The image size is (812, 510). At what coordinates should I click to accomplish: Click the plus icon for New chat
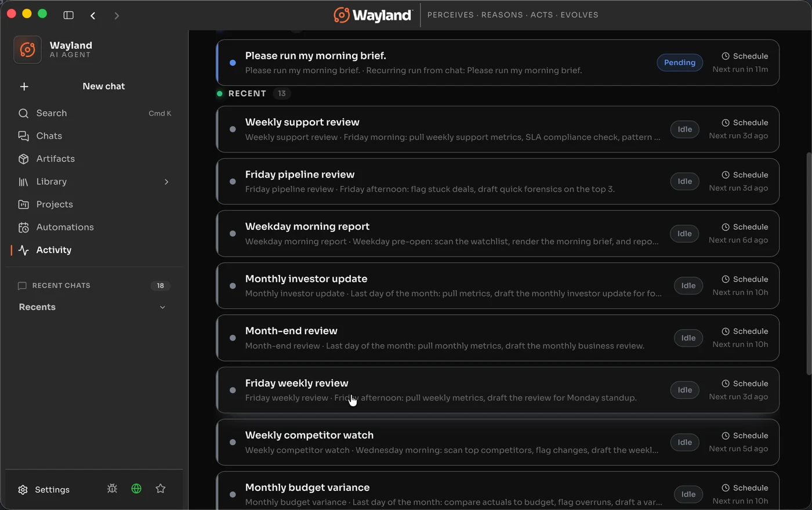[x=24, y=86]
